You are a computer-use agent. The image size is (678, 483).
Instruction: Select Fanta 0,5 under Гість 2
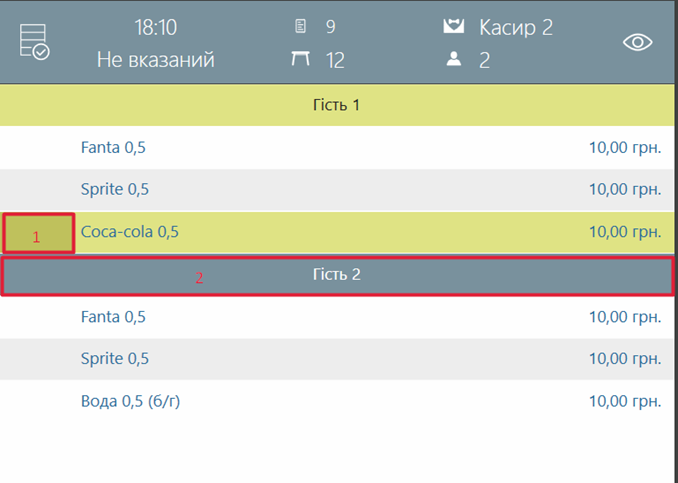[113, 318]
